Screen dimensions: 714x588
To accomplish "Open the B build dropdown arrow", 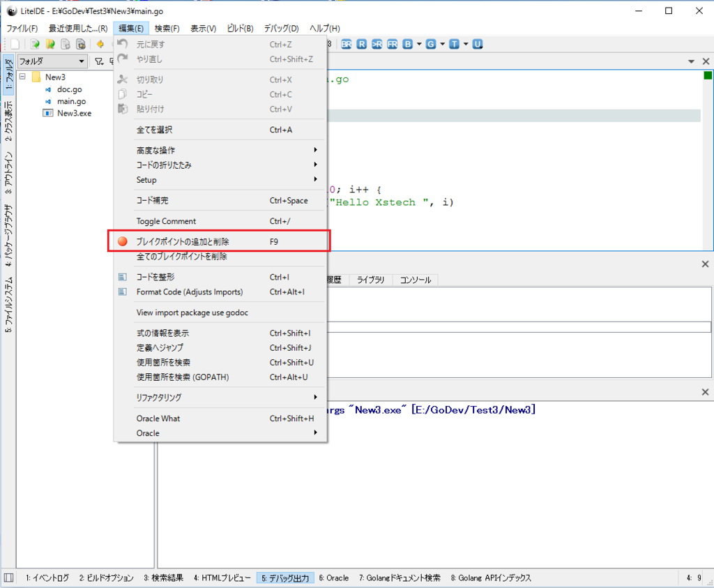I will pyautogui.click(x=419, y=44).
